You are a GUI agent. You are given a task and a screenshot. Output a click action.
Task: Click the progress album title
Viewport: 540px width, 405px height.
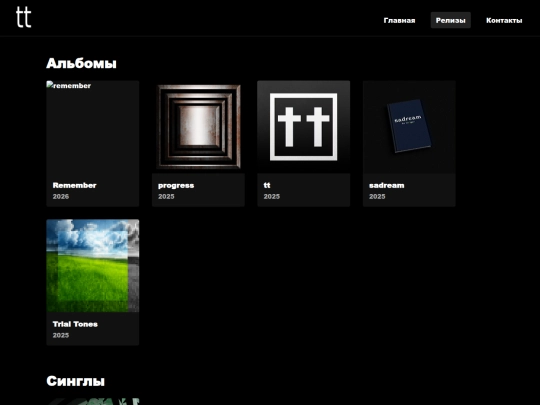(x=176, y=186)
